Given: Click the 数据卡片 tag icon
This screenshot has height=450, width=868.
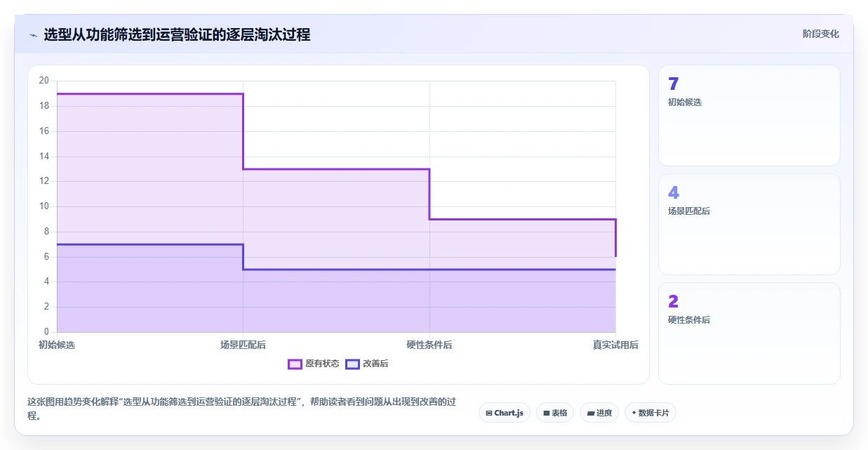Looking at the screenshot, I should 634,413.
